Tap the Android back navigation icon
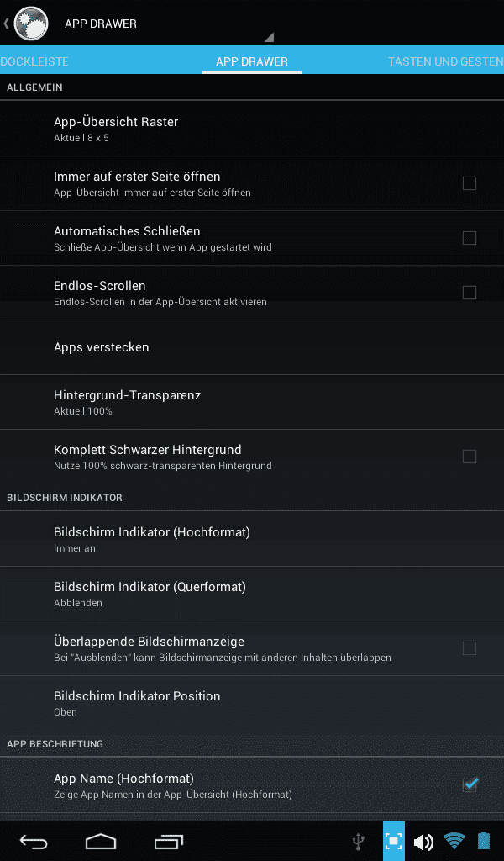 point(34,841)
